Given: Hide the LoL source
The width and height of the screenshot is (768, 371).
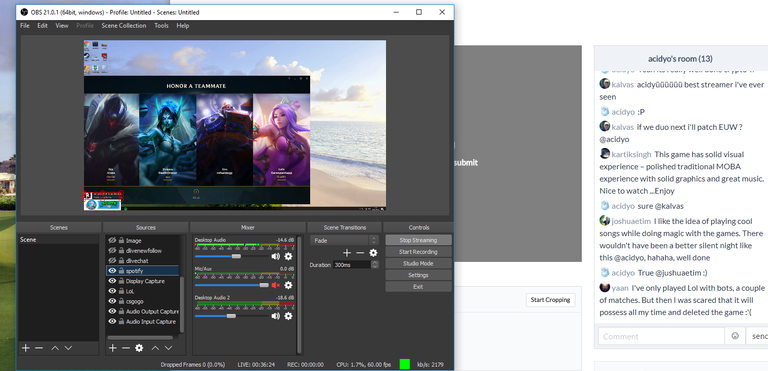Looking at the screenshot, I should tap(112, 291).
